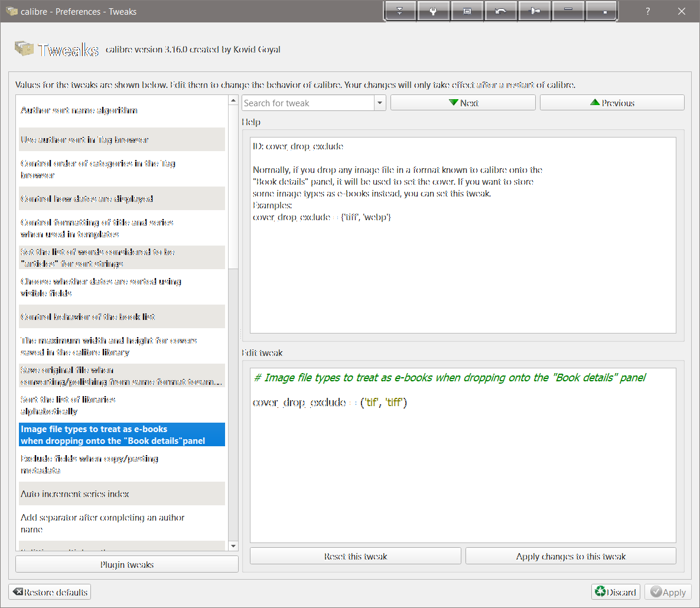The image size is (700, 608).
Task: Click Reset this tweak
Action: point(356,556)
